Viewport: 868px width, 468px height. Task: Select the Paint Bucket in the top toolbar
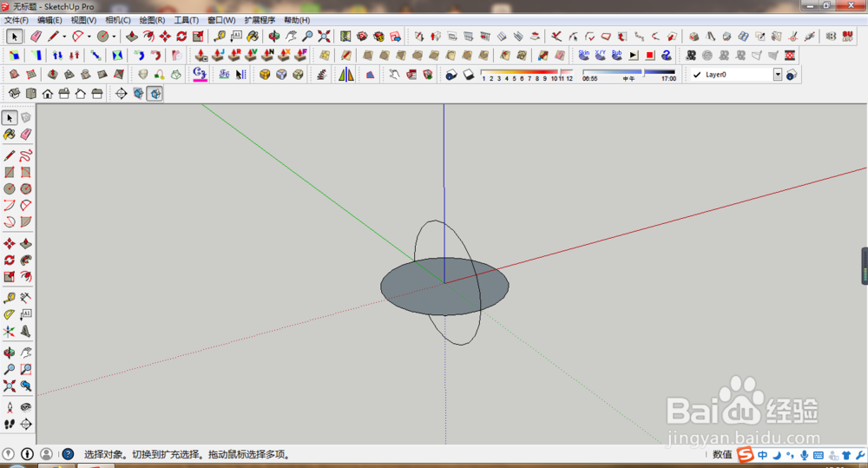click(253, 36)
